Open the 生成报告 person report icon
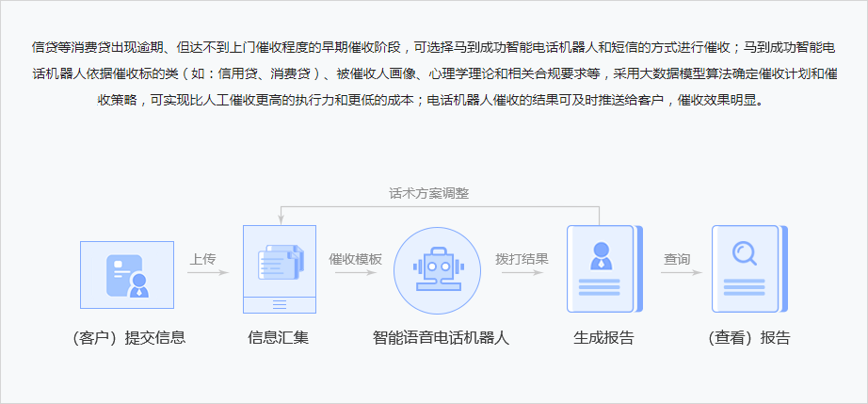This screenshot has width=868, height=404. tap(600, 268)
